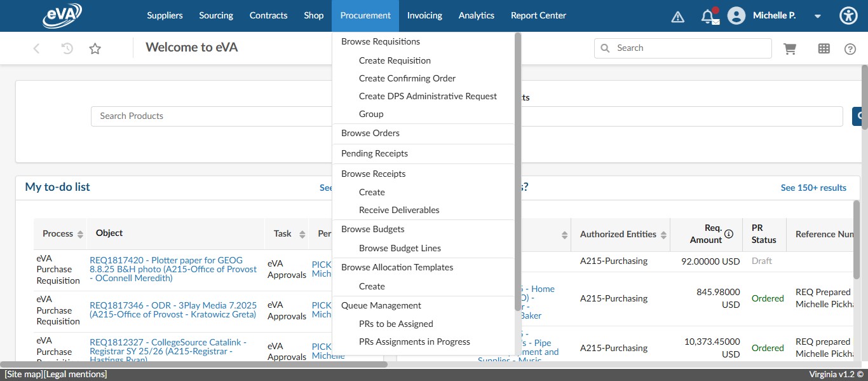The height and width of the screenshot is (381, 868).
Task: Open Browse Allocation Templates
Action: tap(397, 267)
